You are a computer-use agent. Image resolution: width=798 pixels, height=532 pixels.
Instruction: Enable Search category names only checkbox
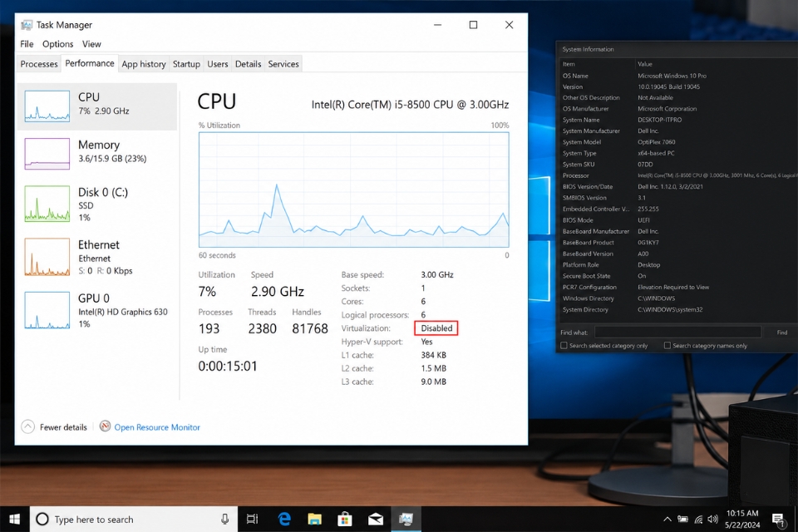667,345
